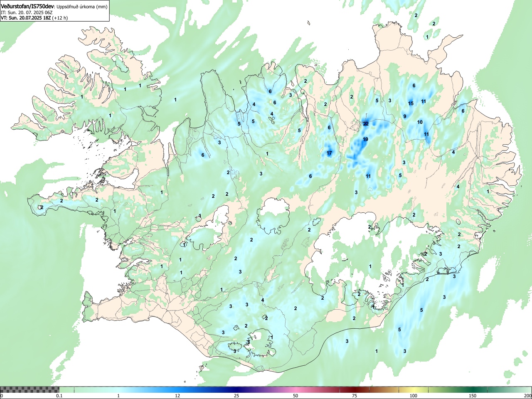Select the "Uppsöfnuð úrkoma (mm)" label

[81, 7]
